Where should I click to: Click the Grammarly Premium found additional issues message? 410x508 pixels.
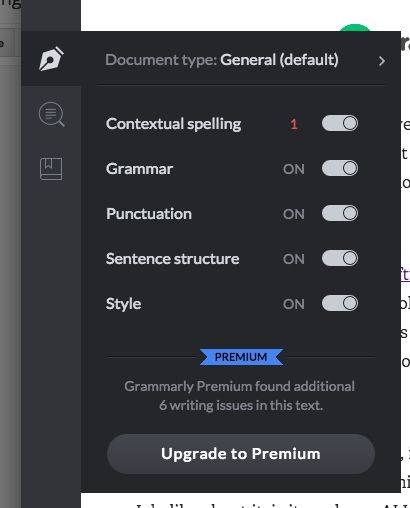point(240,396)
